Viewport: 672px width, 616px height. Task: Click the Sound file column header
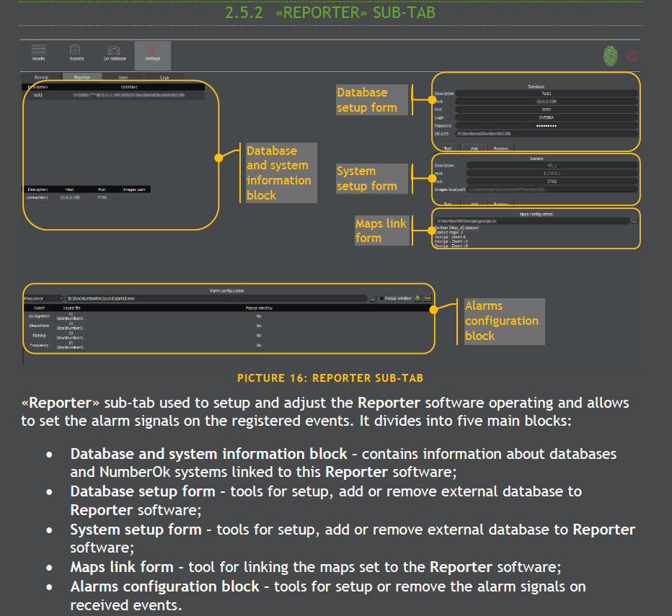click(x=71, y=308)
